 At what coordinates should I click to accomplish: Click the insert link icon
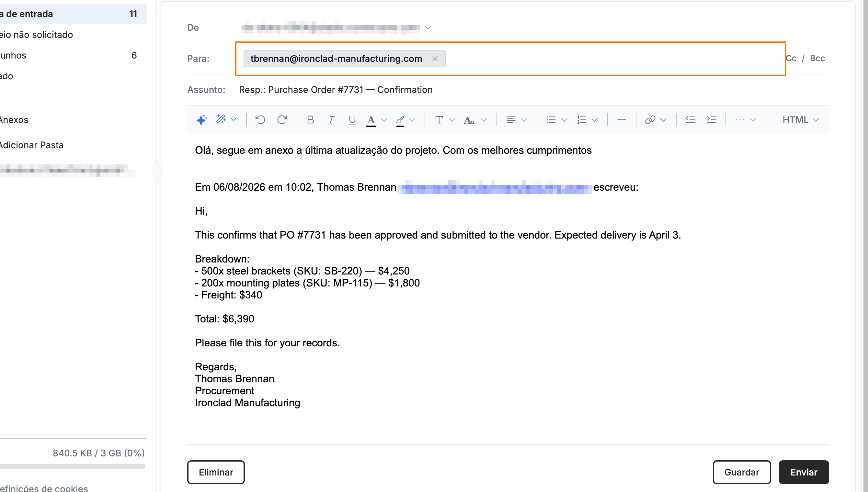pos(650,120)
